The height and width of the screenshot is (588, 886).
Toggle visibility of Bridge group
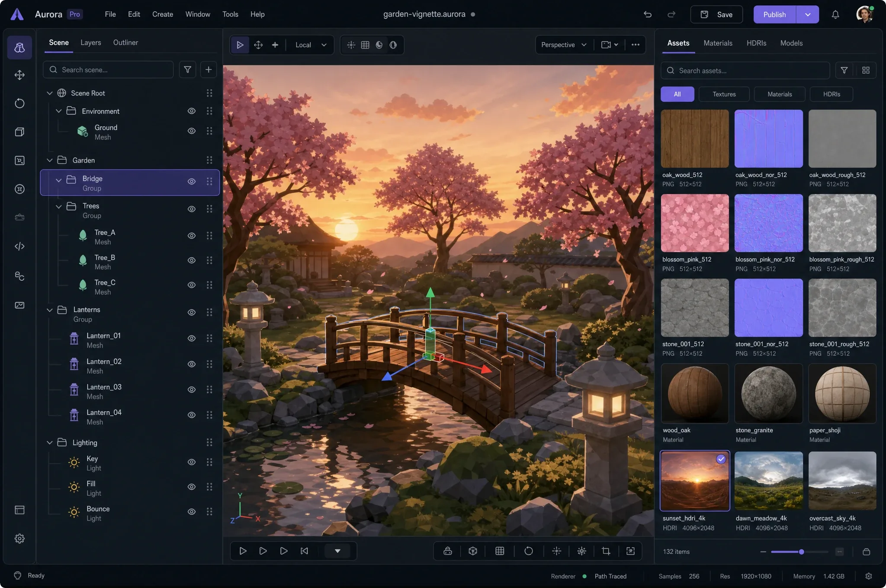coord(192,182)
